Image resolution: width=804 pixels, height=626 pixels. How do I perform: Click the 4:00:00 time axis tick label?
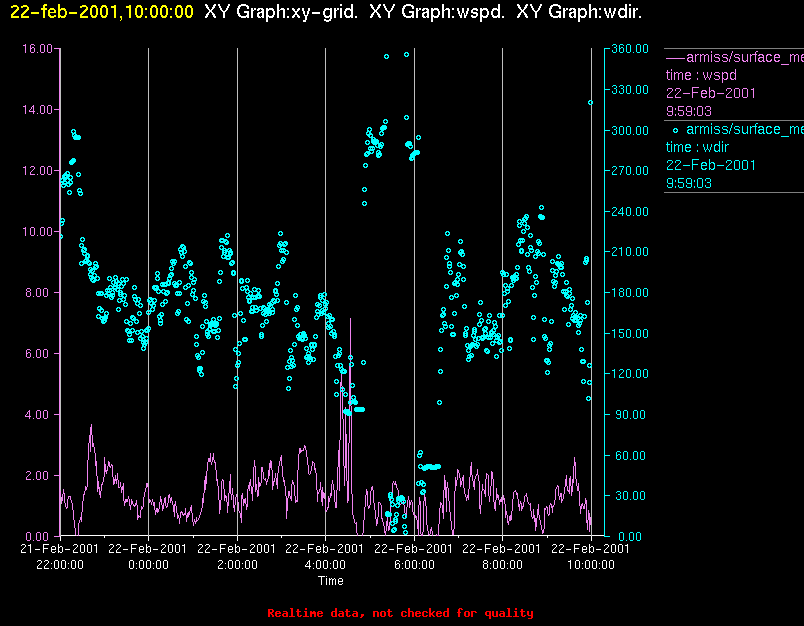(x=325, y=565)
